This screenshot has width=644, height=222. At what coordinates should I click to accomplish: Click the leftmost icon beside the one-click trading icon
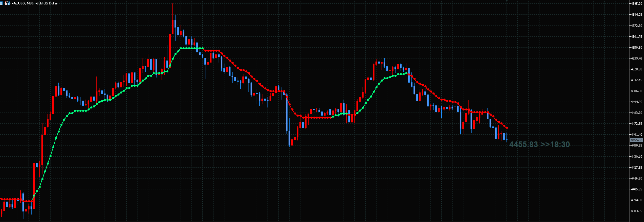click(1, 3)
